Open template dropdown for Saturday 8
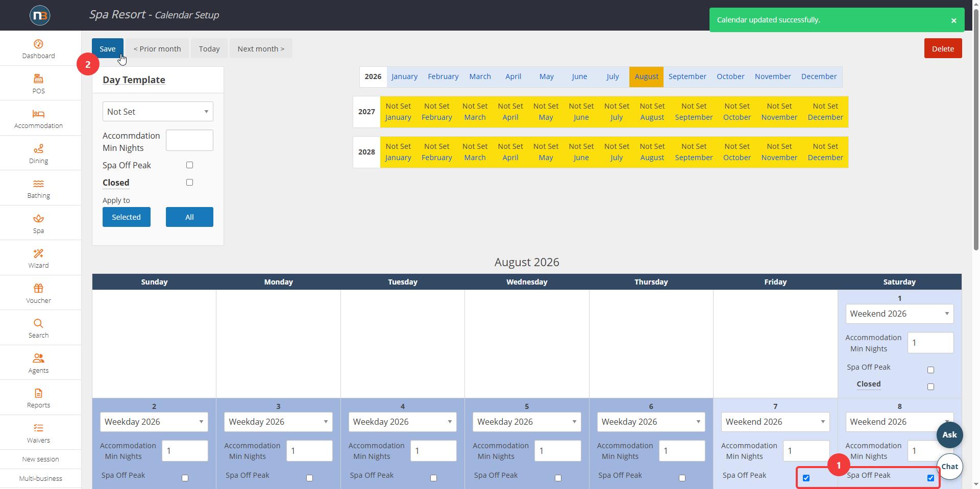The height and width of the screenshot is (489, 980). pos(899,422)
